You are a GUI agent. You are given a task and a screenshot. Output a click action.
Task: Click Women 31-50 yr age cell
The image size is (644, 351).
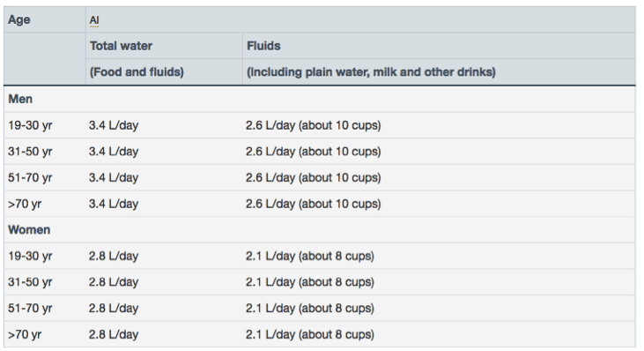[30, 282]
